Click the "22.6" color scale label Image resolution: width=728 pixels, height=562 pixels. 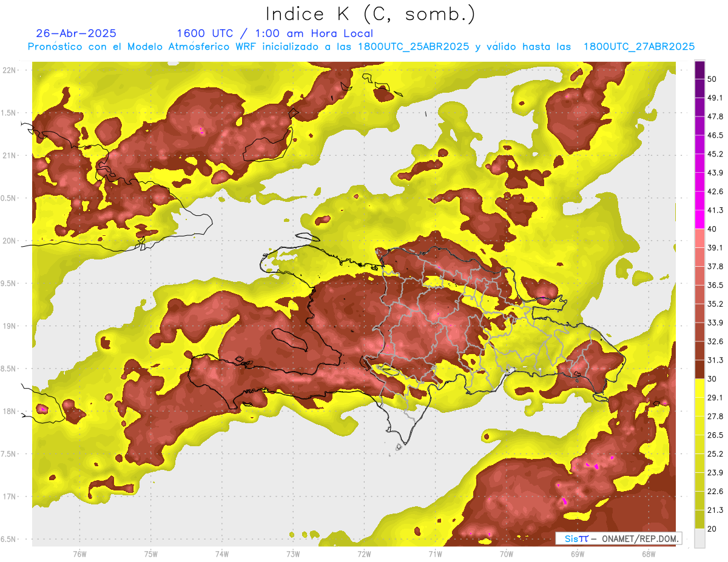click(715, 492)
